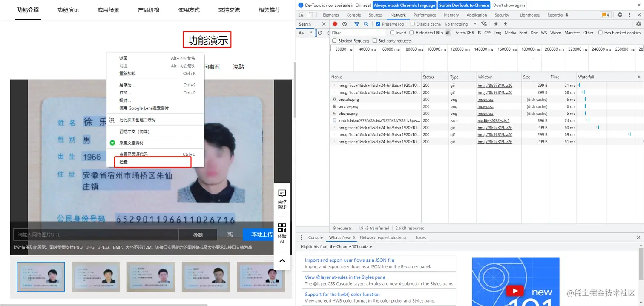Viewport: 644px width, 306px height.
Task: Open the Performance tab
Action: (425, 15)
